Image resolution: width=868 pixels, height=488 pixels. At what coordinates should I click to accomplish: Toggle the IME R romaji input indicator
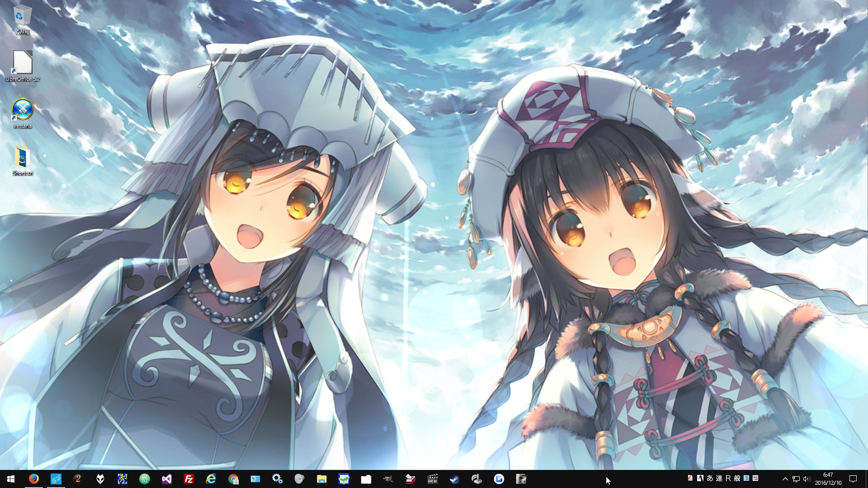[x=728, y=478]
